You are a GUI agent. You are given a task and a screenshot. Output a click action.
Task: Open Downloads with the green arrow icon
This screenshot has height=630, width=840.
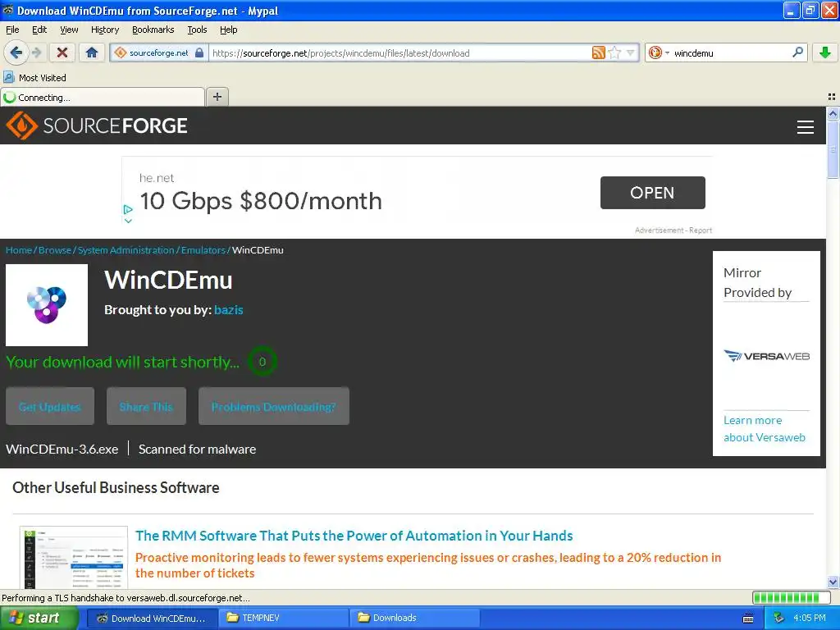(x=825, y=52)
